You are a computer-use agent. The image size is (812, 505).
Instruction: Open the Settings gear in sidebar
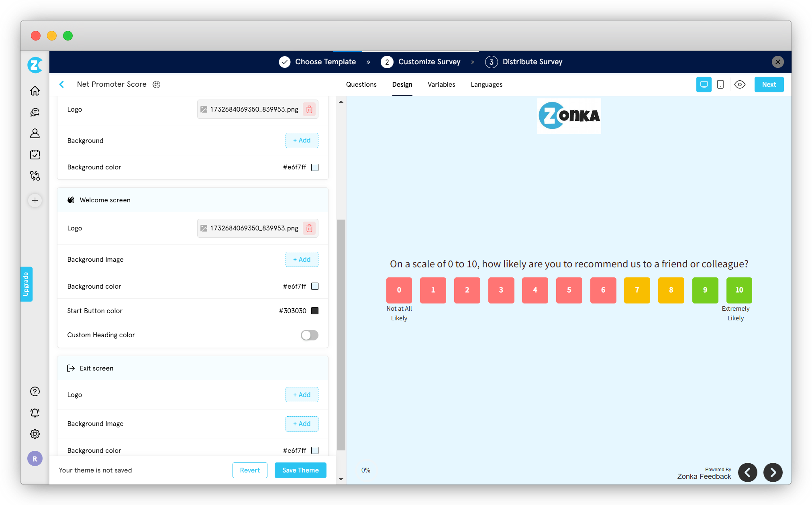35,434
